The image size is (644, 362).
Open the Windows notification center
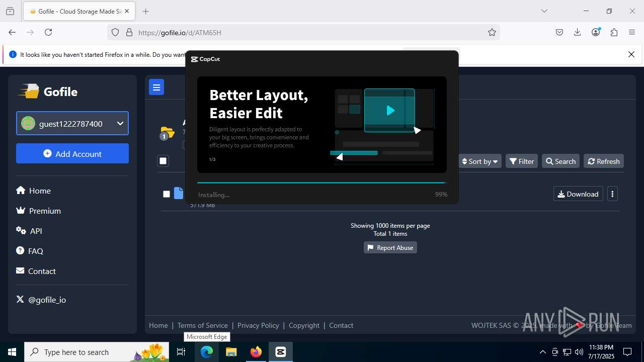pyautogui.click(x=627, y=352)
